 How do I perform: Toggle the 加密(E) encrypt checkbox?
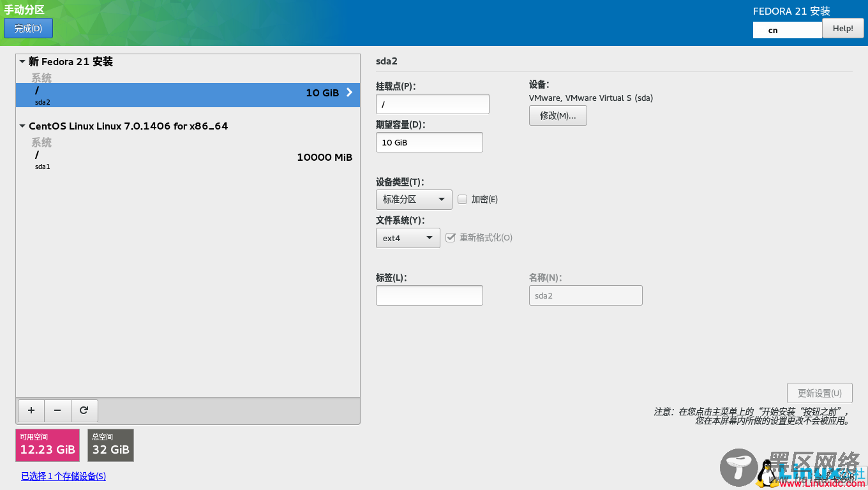(x=463, y=199)
